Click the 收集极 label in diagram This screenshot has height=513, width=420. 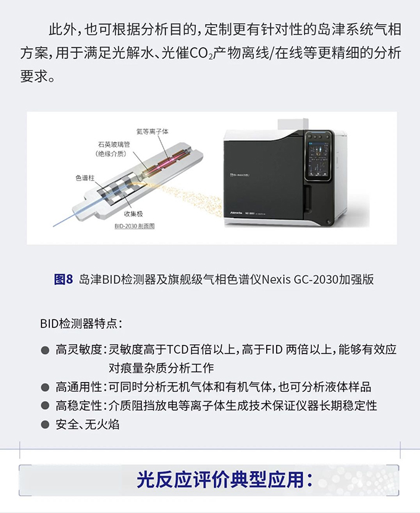click(x=133, y=214)
